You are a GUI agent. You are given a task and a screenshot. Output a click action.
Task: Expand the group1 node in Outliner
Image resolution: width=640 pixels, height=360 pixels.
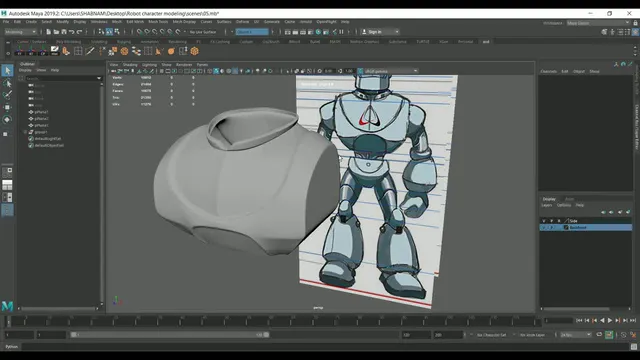click(25, 132)
